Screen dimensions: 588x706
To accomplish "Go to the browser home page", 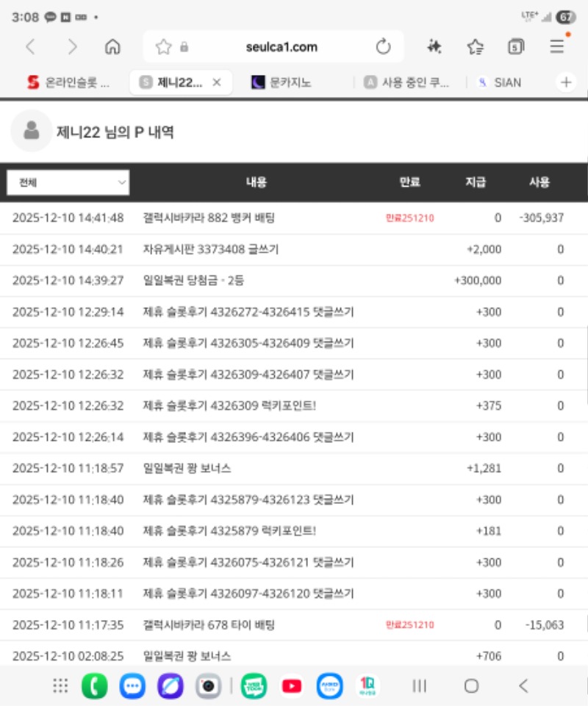I will pos(113,47).
